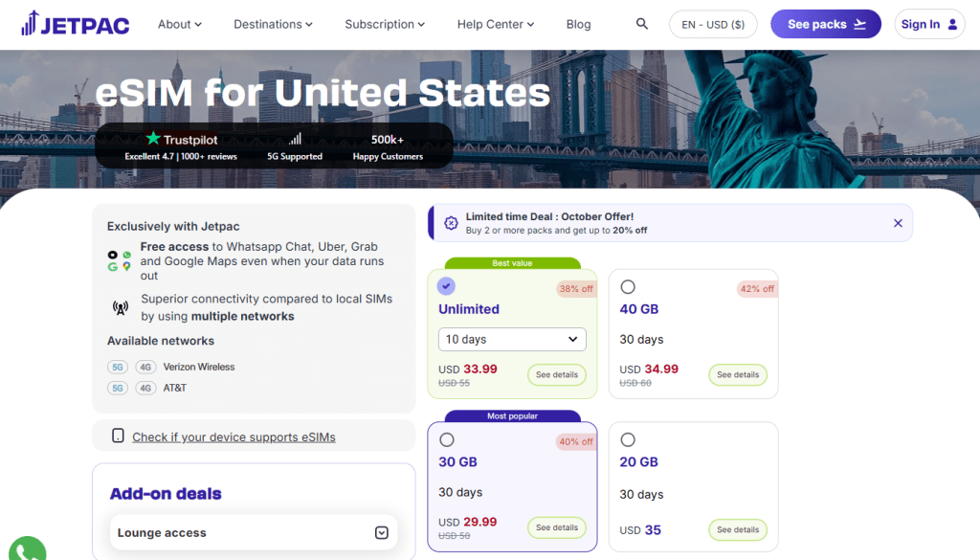Select the 30 GB pack radio button

tap(446, 439)
